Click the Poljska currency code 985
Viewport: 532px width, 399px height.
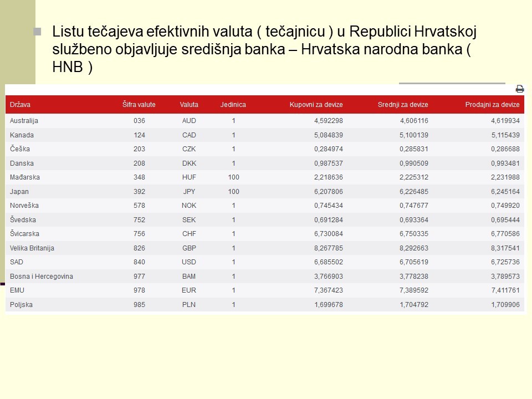tap(139, 305)
